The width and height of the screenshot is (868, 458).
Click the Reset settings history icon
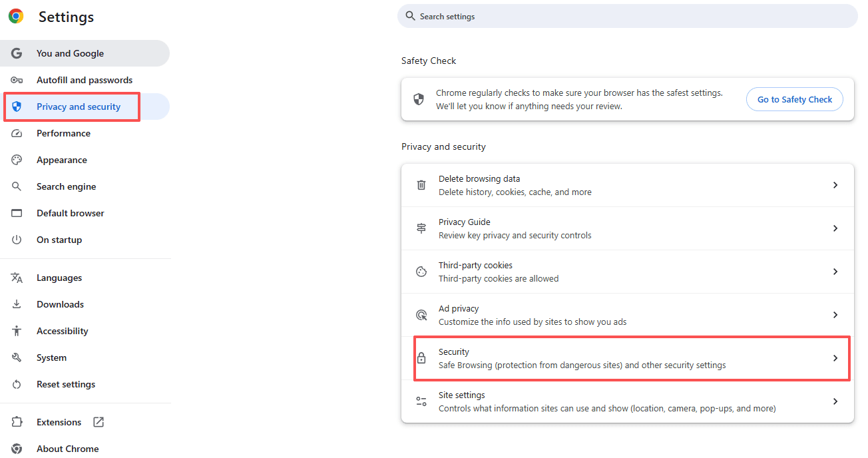17,384
